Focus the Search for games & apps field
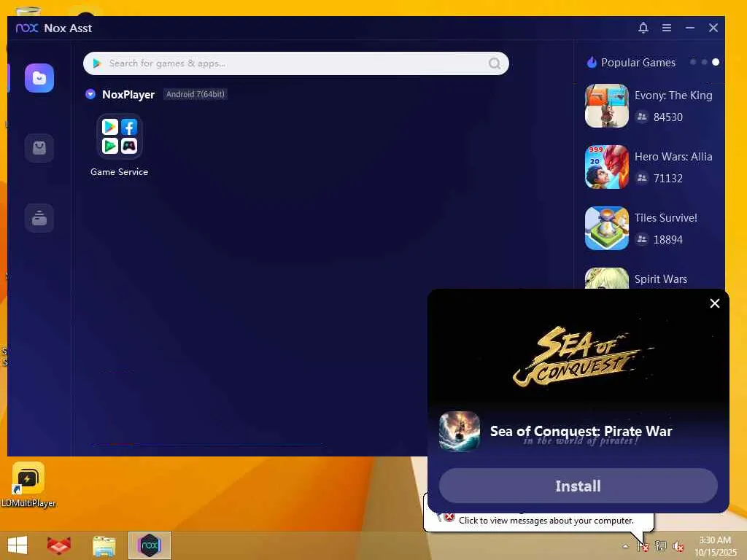 pyautogui.click(x=296, y=63)
